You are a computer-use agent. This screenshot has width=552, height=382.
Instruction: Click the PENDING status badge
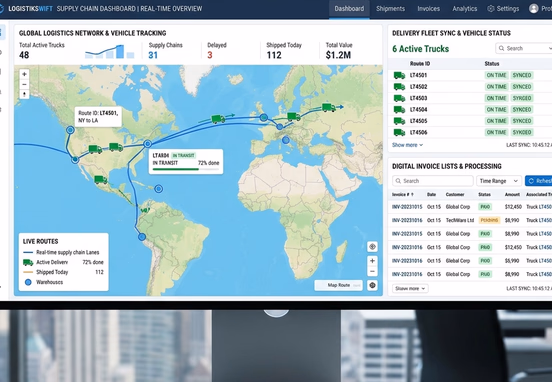click(x=489, y=220)
